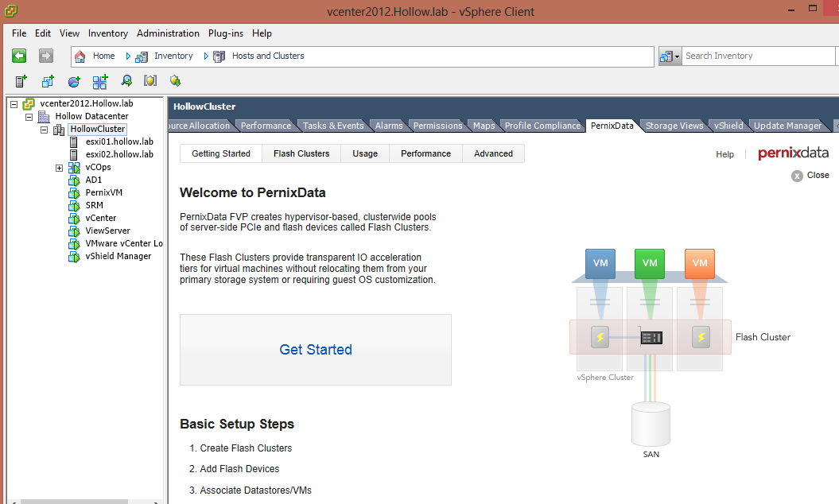Open the Administration menu

pyautogui.click(x=168, y=33)
